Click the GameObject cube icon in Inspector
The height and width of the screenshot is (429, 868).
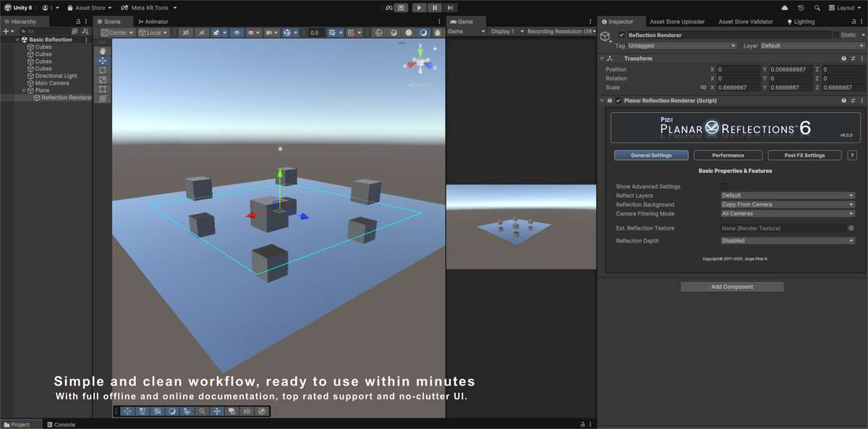point(605,38)
